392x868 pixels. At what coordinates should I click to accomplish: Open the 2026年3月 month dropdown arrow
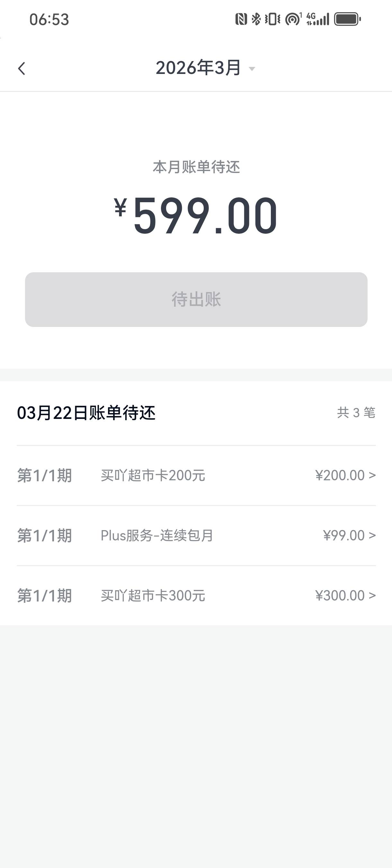tap(252, 69)
